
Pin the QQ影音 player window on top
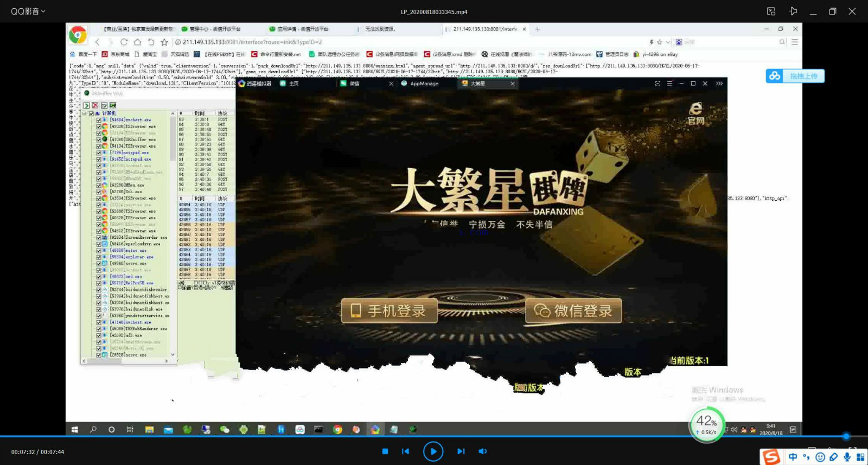(793, 11)
